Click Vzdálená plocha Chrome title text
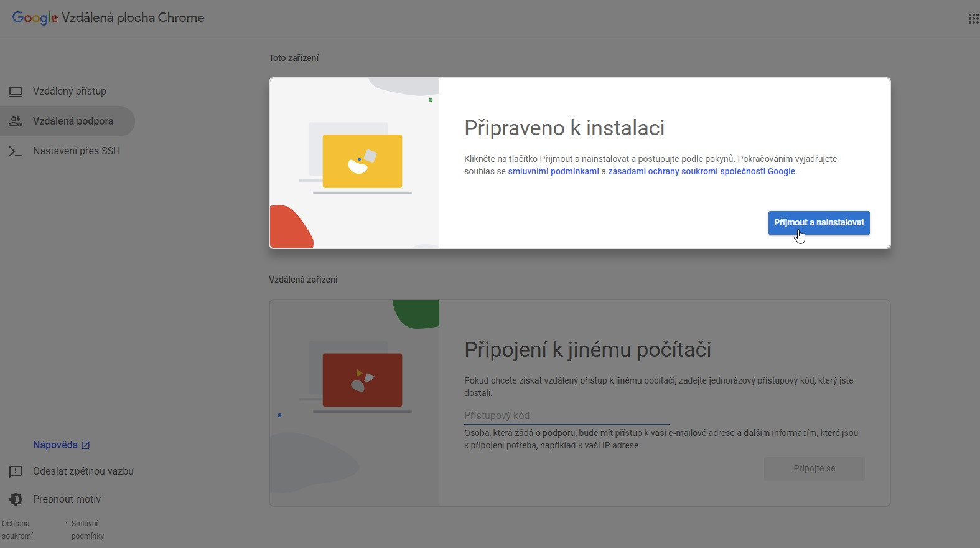Image resolution: width=980 pixels, height=548 pixels. [133, 18]
